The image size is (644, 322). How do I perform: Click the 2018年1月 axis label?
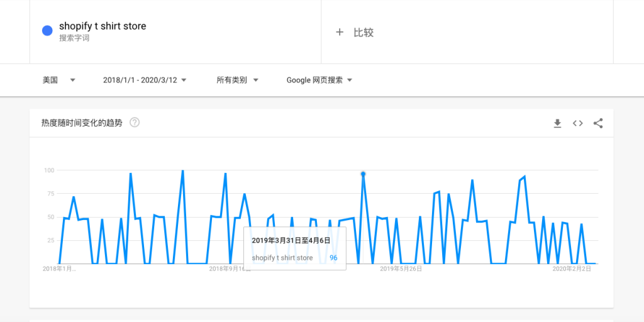pos(60,269)
